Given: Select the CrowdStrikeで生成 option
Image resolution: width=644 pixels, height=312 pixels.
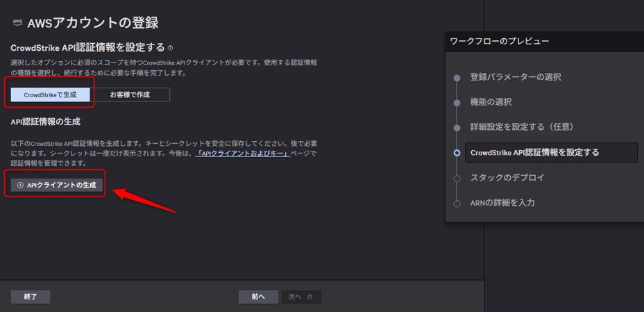Looking at the screenshot, I should [x=51, y=95].
